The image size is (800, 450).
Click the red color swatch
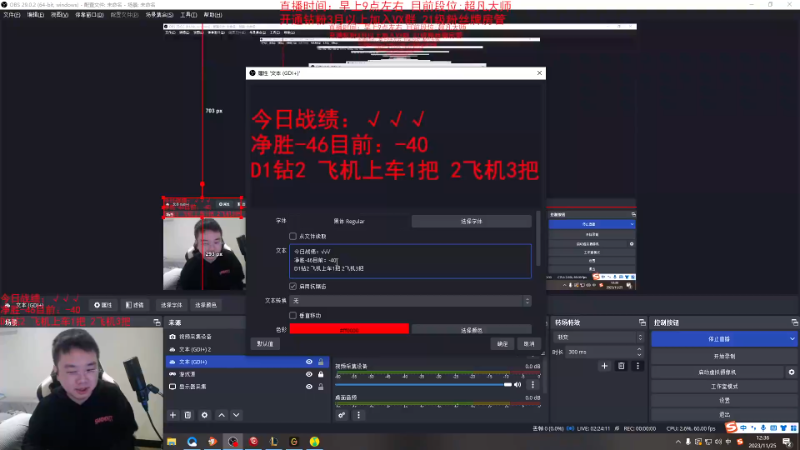[349, 329]
